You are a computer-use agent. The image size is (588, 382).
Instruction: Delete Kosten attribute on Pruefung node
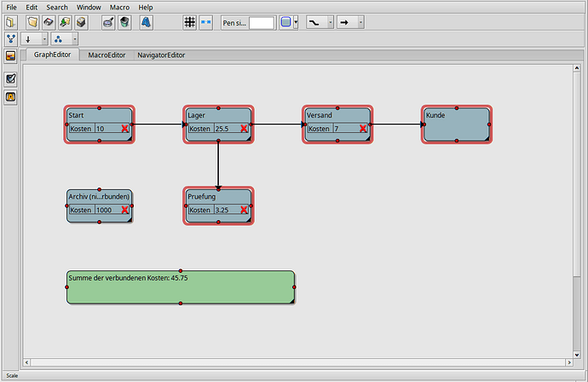[244, 210]
